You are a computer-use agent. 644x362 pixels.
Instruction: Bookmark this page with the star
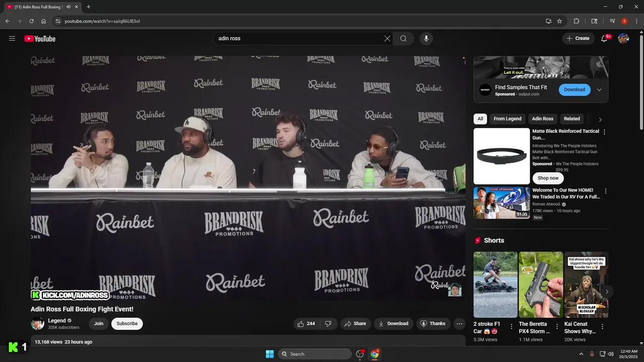click(x=559, y=21)
